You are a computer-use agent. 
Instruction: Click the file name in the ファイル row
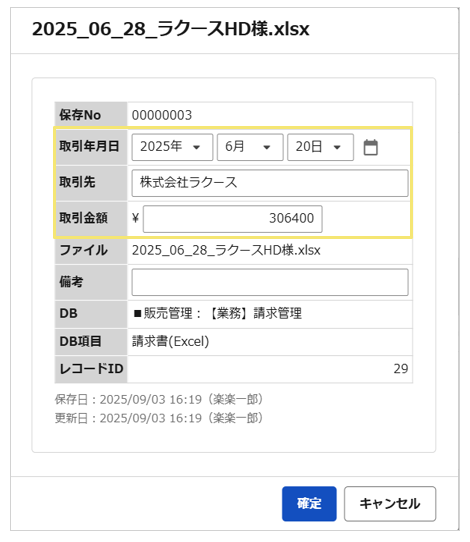pos(226,250)
